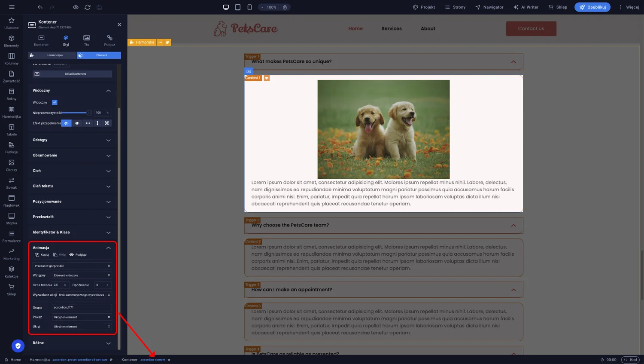Expand the Obramowanie section
Screen dimensions: 644x364
pos(72,156)
